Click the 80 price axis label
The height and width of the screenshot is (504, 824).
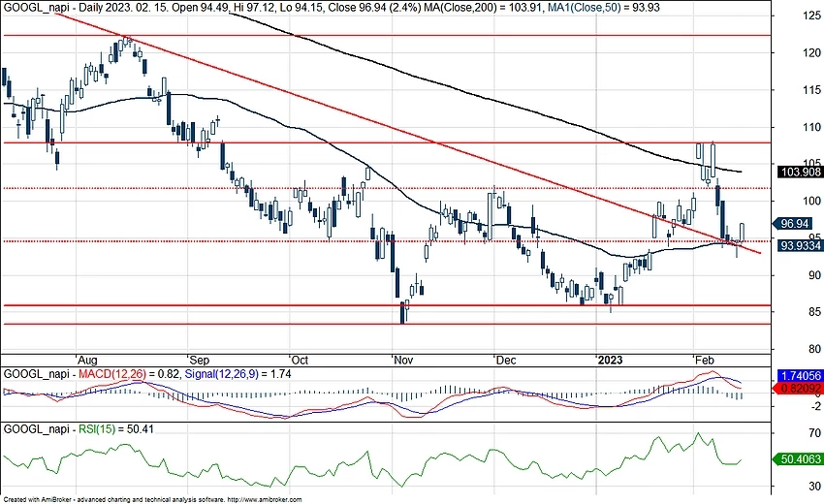[x=814, y=349]
